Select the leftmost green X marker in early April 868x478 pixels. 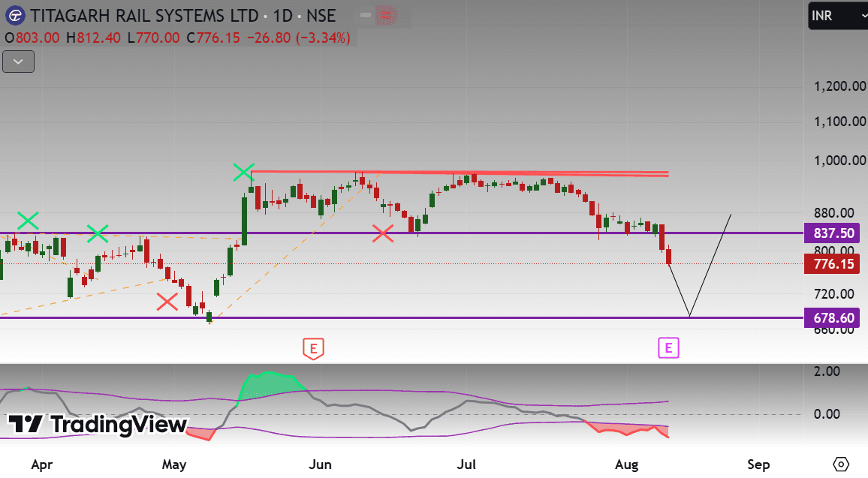point(28,221)
